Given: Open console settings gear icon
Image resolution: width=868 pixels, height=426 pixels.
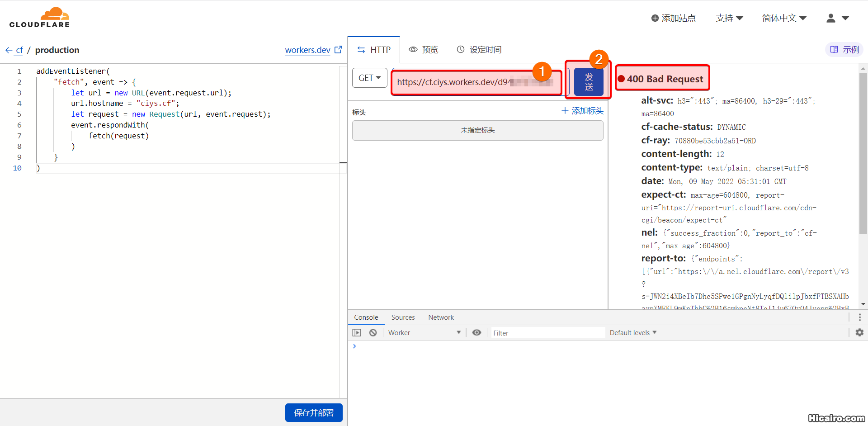Looking at the screenshot, I should [859, 332].
